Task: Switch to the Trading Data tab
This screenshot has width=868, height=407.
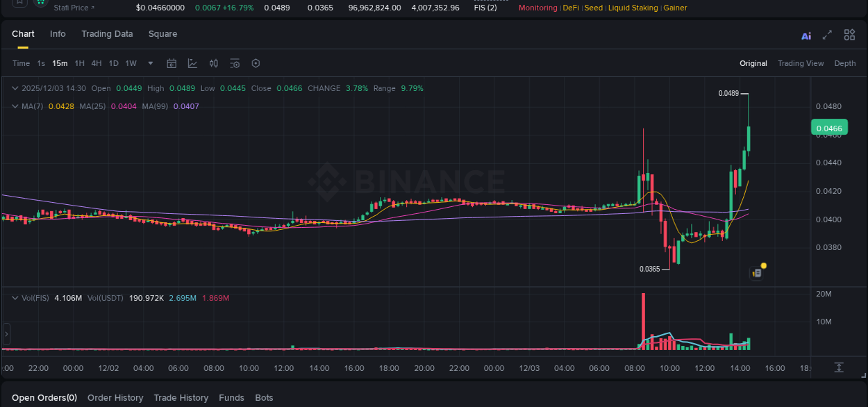Action: pos(107,33)
